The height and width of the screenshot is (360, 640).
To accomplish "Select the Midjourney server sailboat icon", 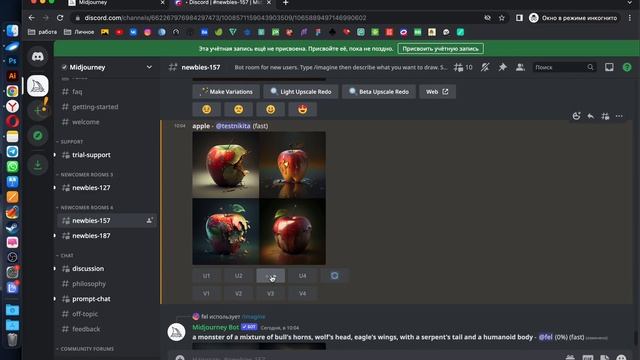I will pyautogui.click(x=38, y=86).
